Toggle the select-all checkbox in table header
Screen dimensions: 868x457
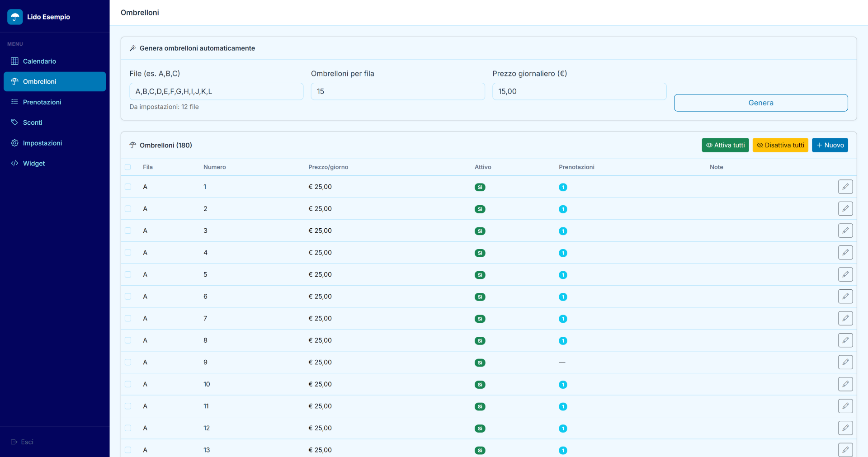(128, 167)
